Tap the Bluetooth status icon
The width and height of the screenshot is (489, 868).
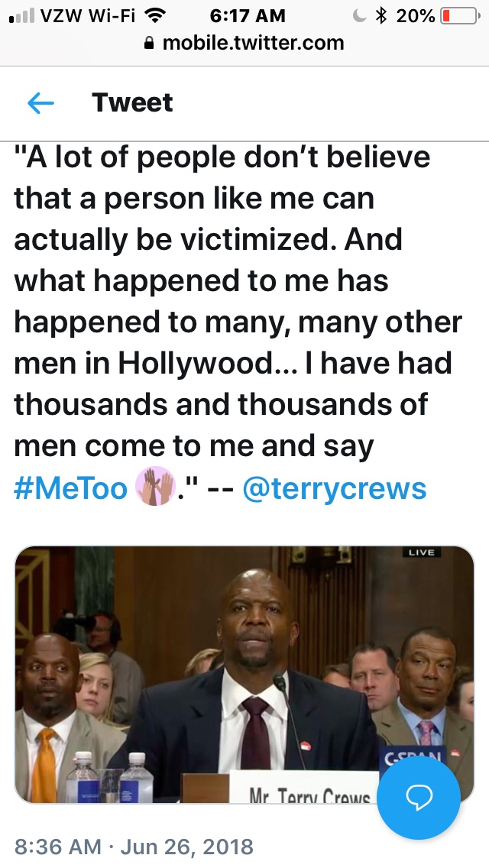382,15
